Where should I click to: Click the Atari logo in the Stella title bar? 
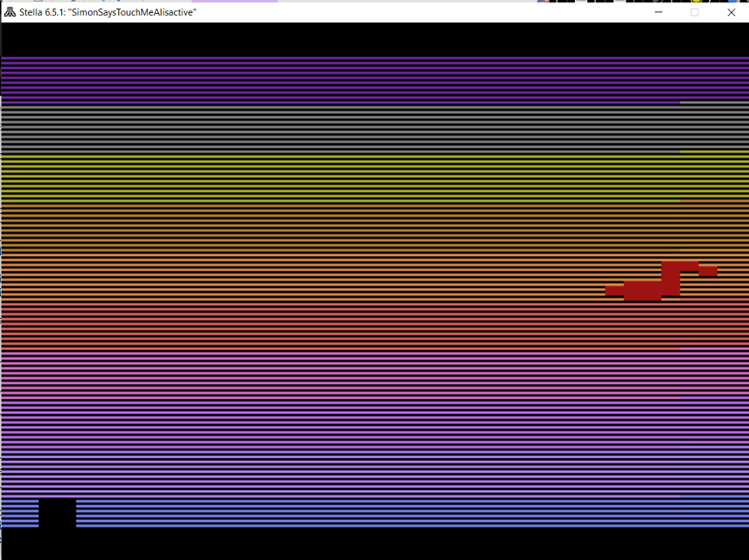(11, 12)
